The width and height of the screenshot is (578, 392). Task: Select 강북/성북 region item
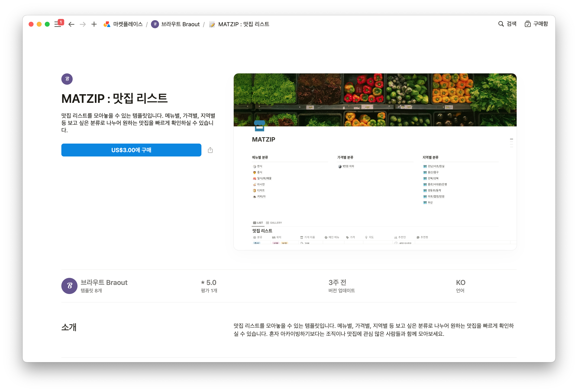(x=431, y=178)
